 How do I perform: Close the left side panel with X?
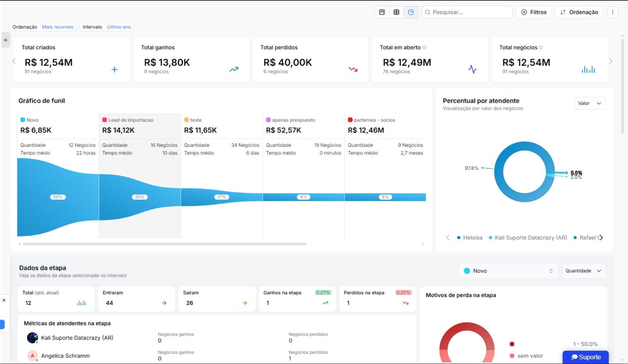4,300
